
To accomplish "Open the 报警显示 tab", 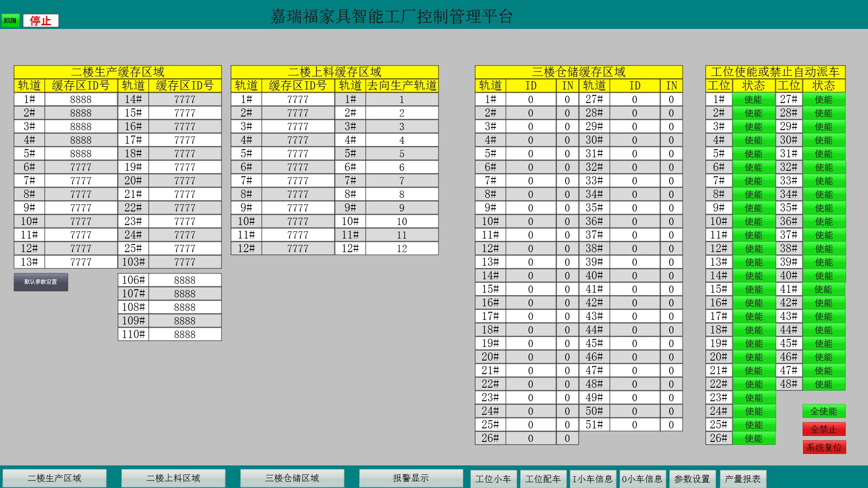I will coord(411,478).
